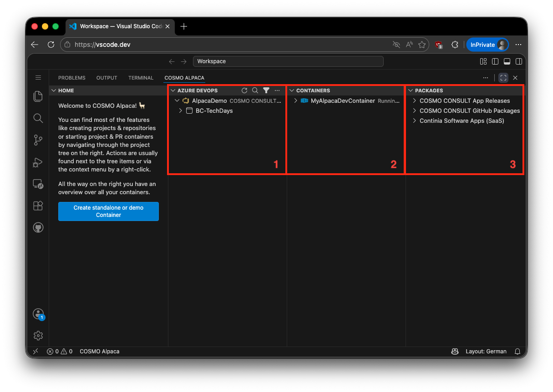The image size is (553, 392).
Task: Collapse the AlpacaDemo project node
Action: [177, 101]
